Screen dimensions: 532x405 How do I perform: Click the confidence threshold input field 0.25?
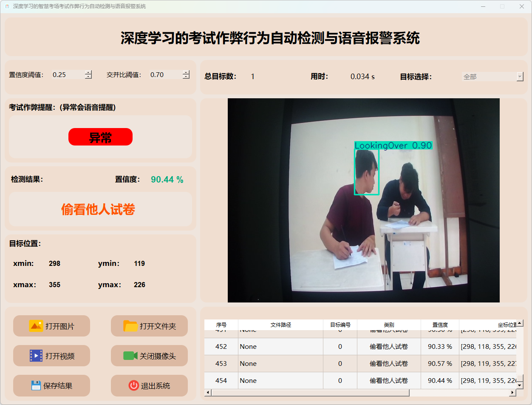click(x=67, y=75)
